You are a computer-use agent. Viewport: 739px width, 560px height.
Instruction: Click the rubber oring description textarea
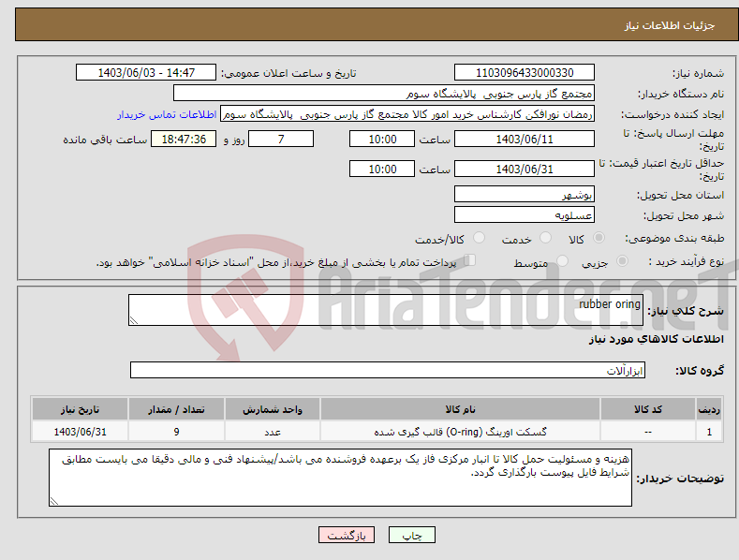point(386,310)
